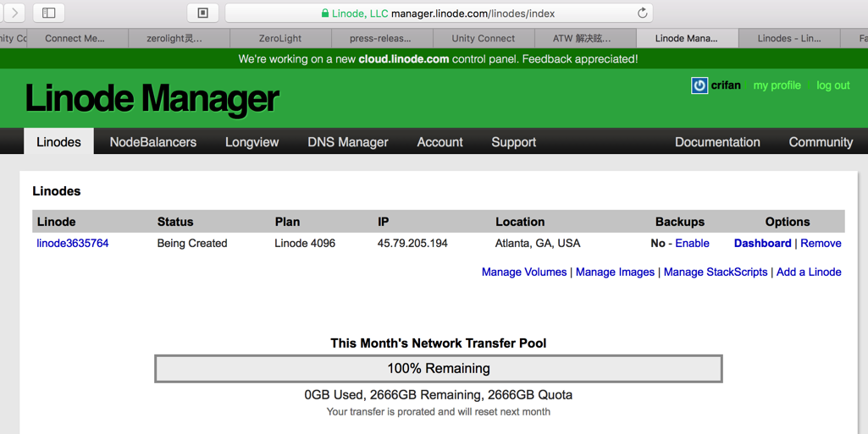Open the linode3635764 link
Image resolution: width=868 pixels, height=434 pixels.
point(73,244)
